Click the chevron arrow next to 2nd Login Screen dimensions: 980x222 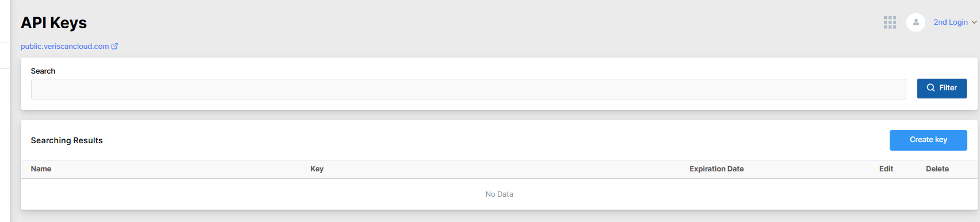[974, 22]
